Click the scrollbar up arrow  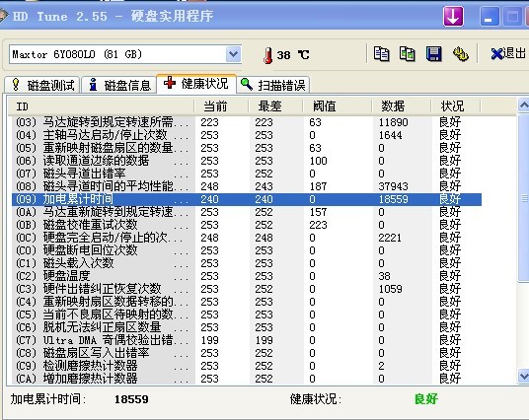(523, 105)
